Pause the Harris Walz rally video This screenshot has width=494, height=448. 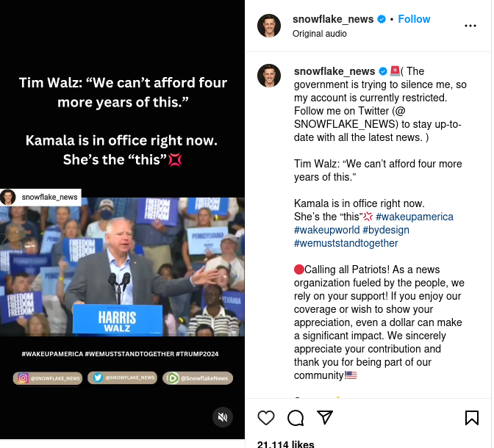coord(122,267)
